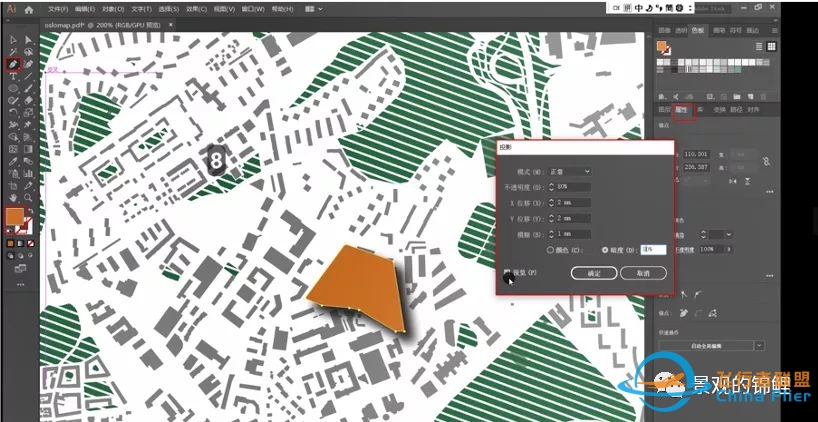Select the Type tool
The height and width of the screenshot is (422, 818).
(x=13, y=75)
